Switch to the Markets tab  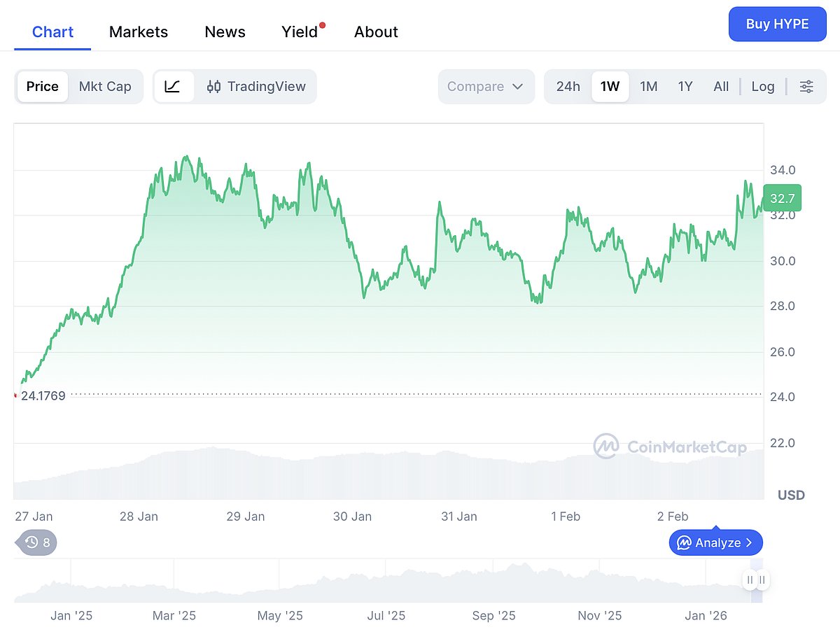tap(138, 31)
